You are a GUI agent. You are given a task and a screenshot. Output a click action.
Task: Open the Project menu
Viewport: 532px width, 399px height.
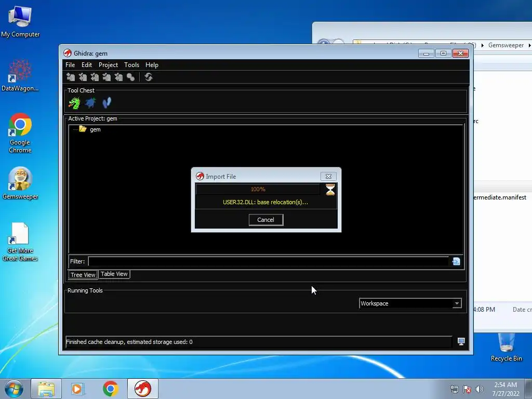pyautogui.click(x=108, y=65)
